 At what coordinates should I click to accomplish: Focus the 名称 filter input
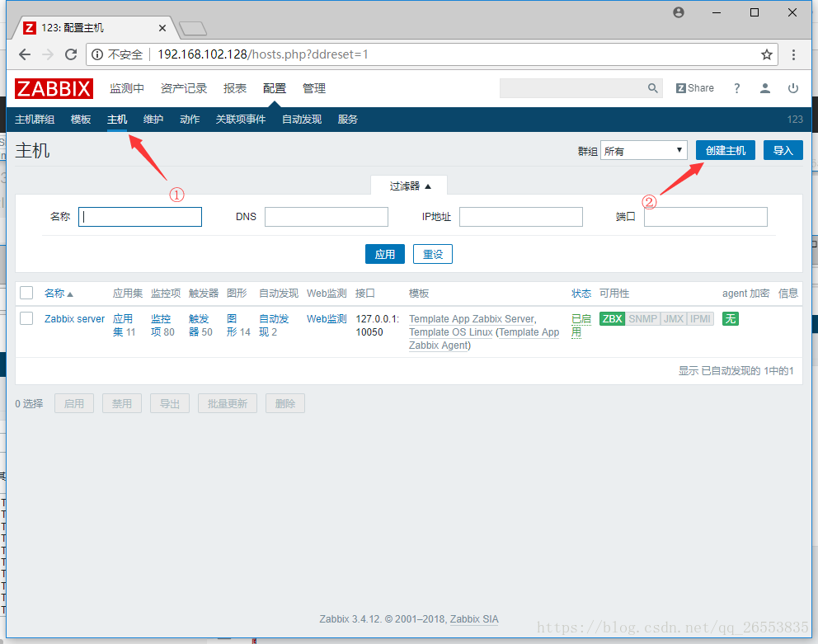point(140,217)
